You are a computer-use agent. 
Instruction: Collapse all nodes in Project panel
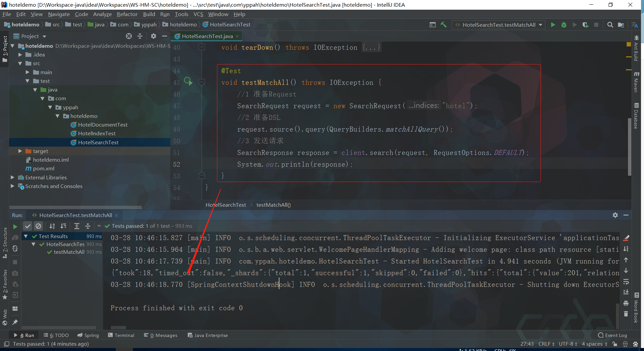click(x=140, y=36)
